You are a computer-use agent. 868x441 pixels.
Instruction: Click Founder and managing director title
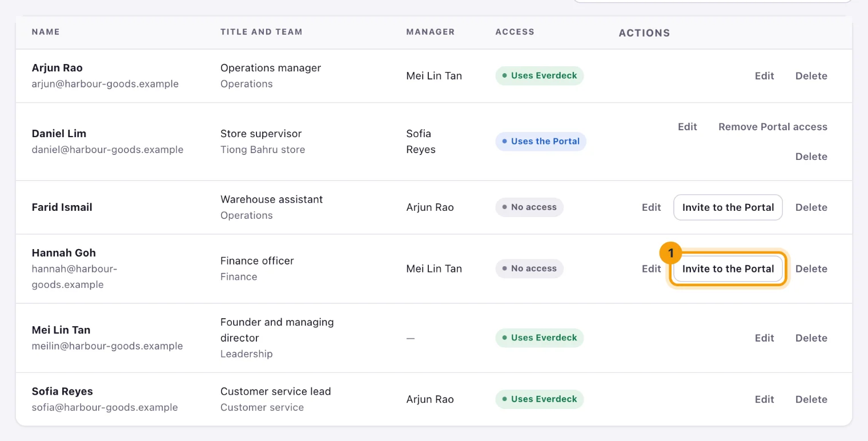[277, 330]
